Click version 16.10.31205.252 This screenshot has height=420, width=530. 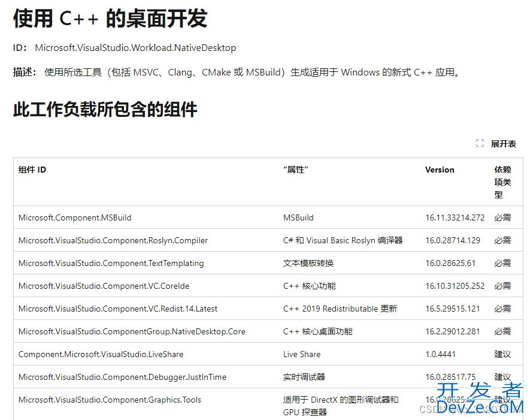(455, 286)
